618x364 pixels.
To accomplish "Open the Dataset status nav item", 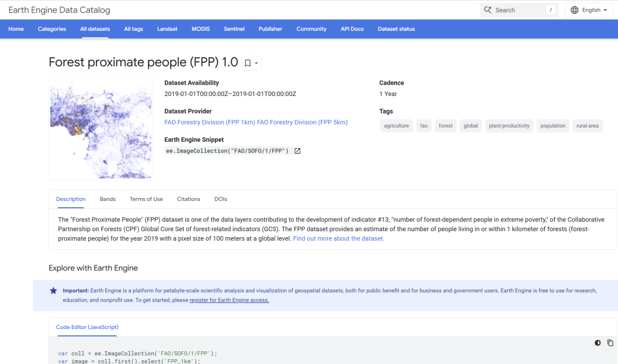I will 396,29.
